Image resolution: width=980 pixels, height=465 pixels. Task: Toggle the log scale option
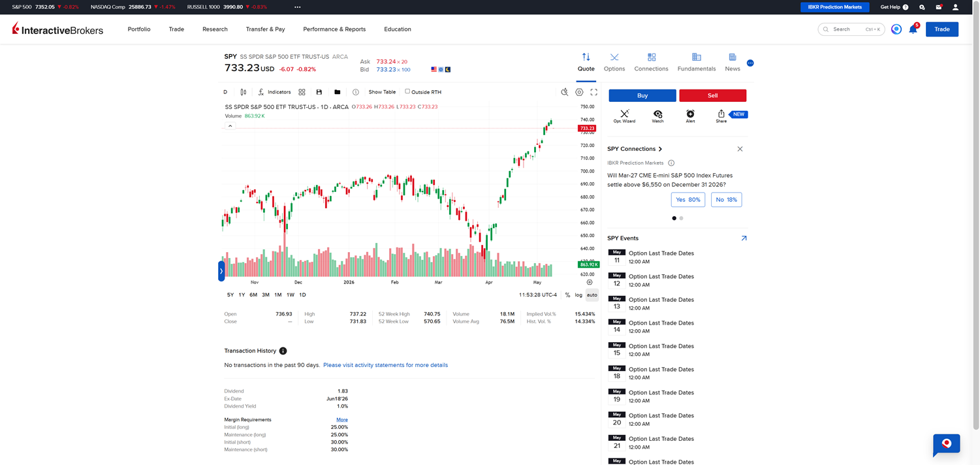[578, 295]
